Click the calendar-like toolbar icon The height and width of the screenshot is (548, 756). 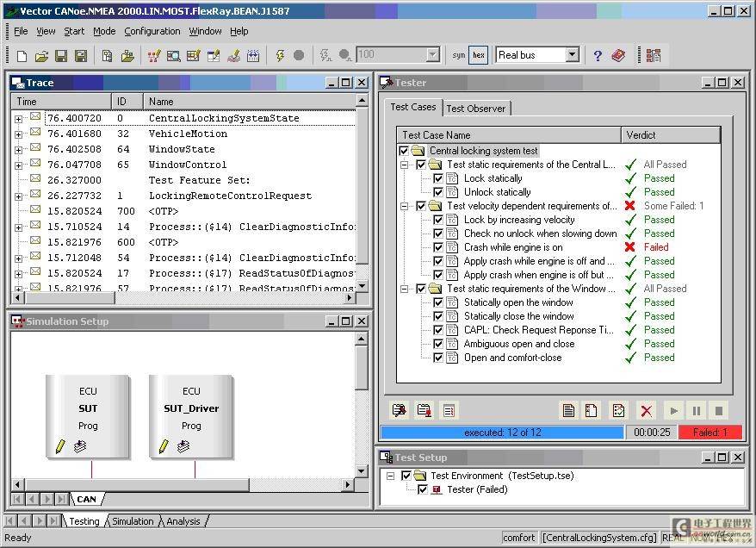pos(253,55)
